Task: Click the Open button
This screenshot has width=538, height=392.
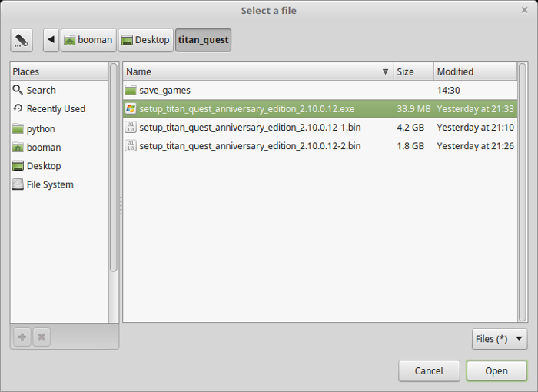Action: tap(496, 370)
